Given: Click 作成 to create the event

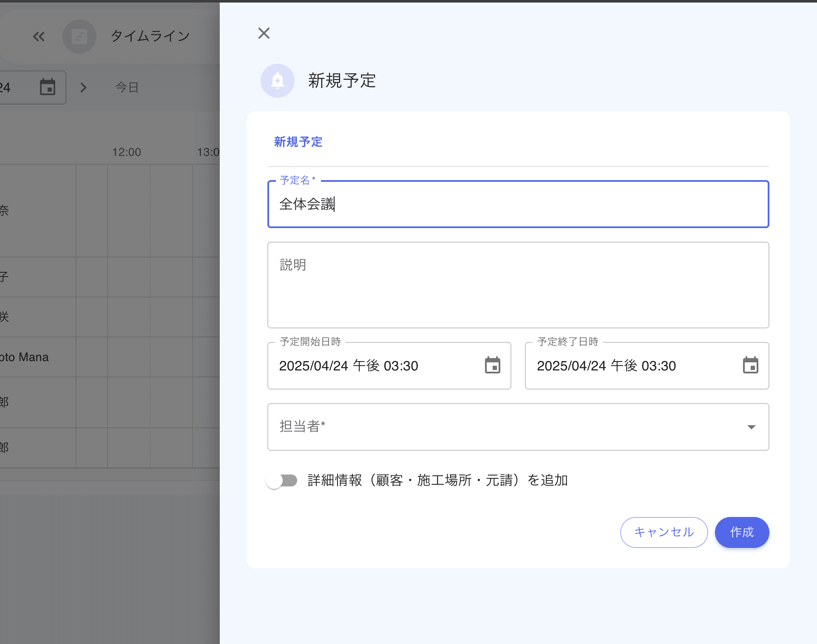Looking at the screenshot, I should 741,532.
